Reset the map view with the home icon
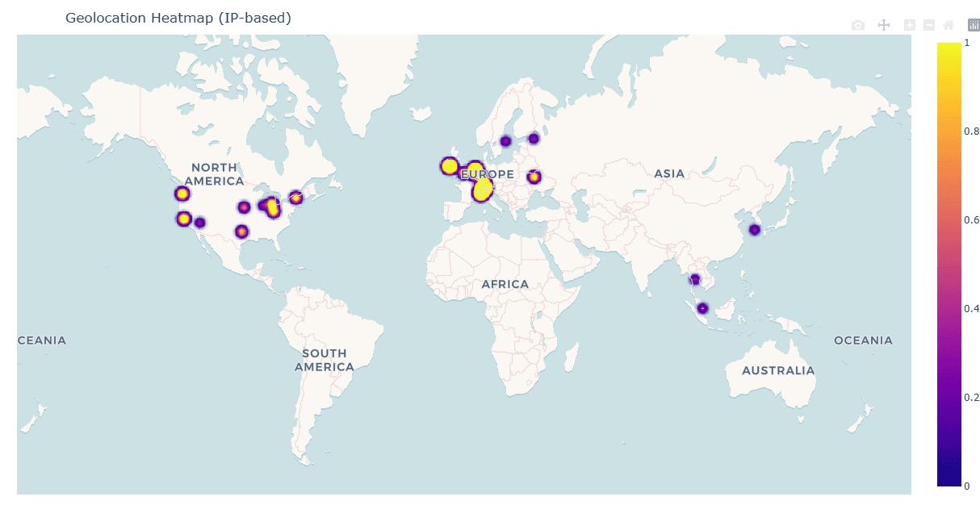Screen dimensions: 980x505 pos(948,25)
